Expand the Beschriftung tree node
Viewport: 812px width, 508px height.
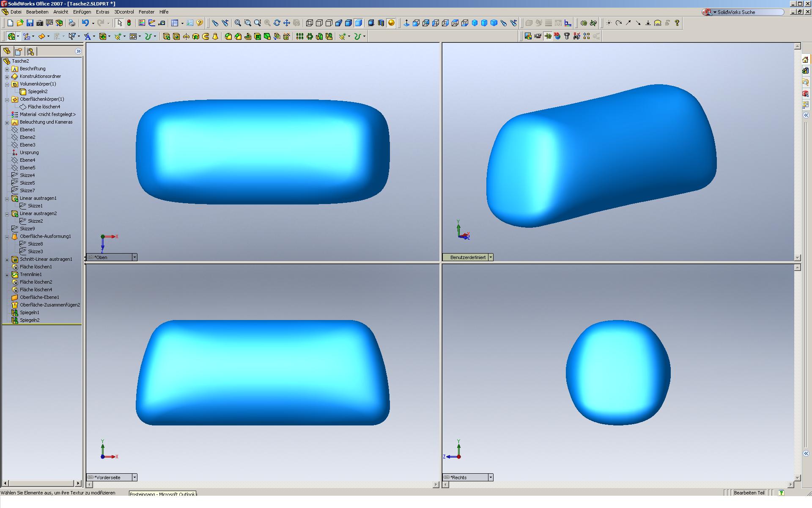7,69
